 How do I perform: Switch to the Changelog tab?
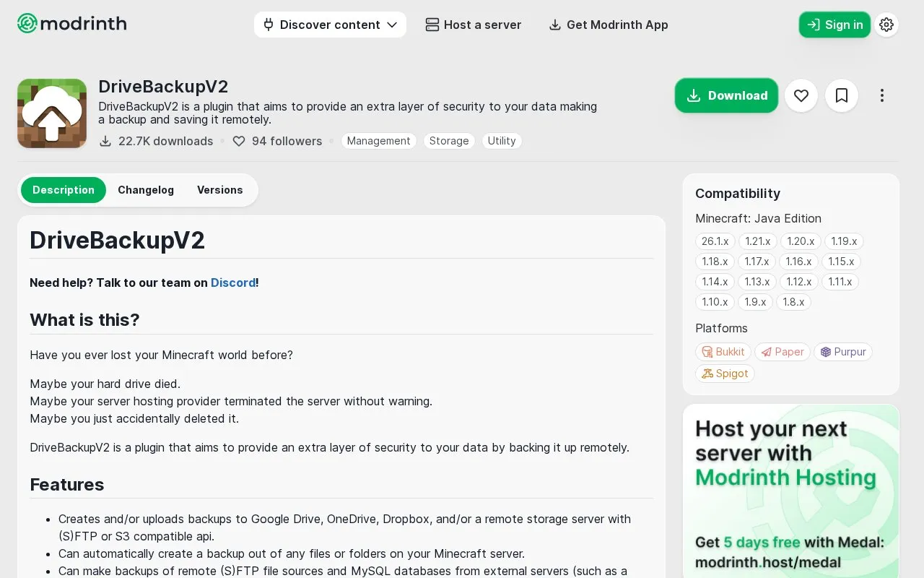(146, 190)
